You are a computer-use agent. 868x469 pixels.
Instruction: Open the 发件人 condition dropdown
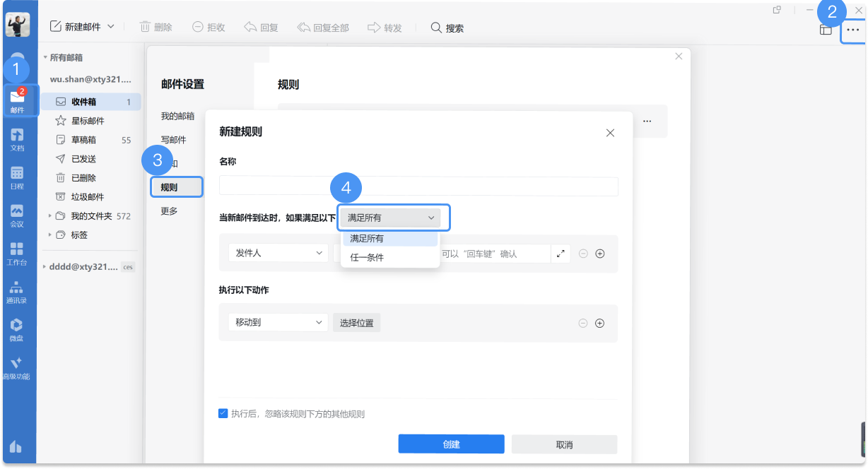[278, 253]
